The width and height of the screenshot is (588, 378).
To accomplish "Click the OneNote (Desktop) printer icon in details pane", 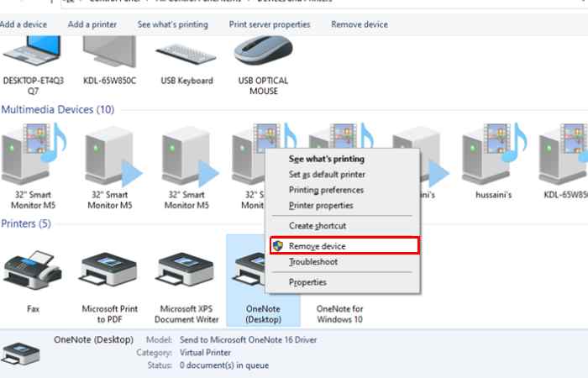I will coord(21,354).
